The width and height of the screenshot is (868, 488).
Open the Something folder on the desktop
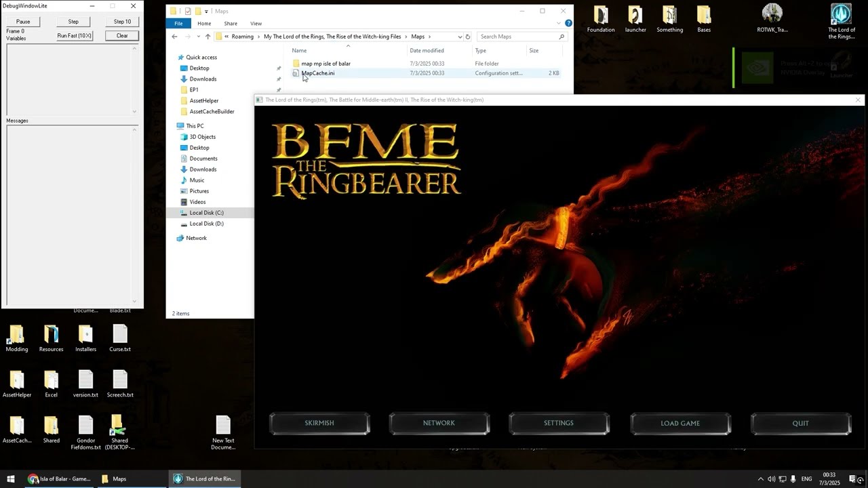[670, 19]
